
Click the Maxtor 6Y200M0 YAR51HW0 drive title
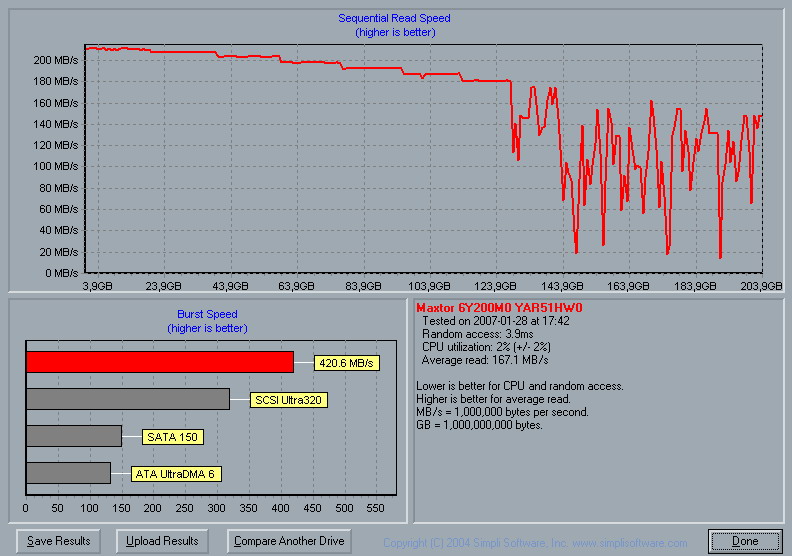(499, 308)
